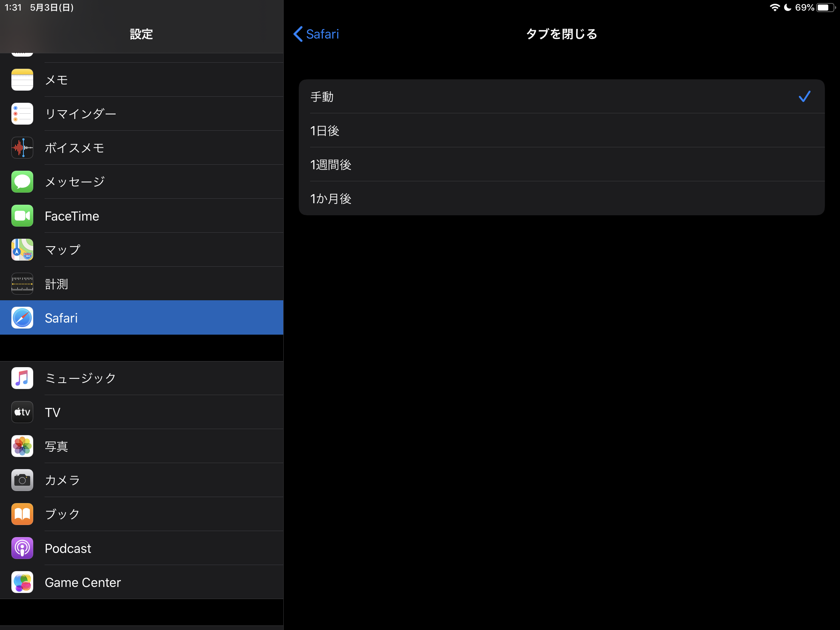Image resolution: width=840 pixels, height=630 pixels.
Task: Open the メモ (Notes) app icon
Action: tap(22, 80)
